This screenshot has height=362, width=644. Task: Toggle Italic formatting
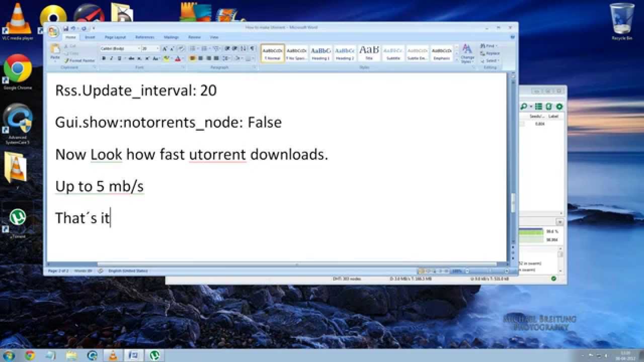[x=111, y=58]
